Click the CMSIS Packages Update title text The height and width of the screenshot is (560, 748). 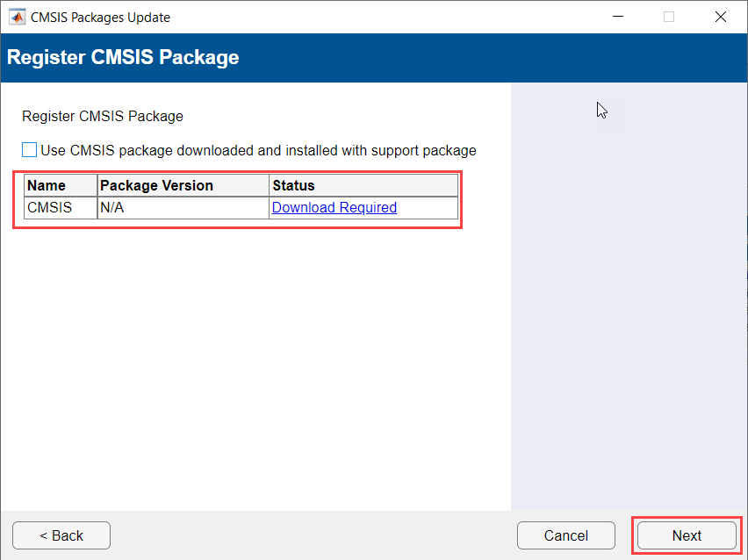click(x=100, y=18)
